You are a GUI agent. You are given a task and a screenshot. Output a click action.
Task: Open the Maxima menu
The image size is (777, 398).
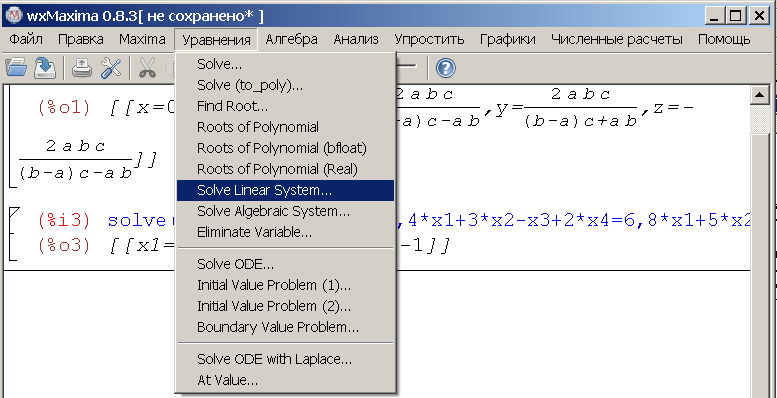[x=142, y=39]
